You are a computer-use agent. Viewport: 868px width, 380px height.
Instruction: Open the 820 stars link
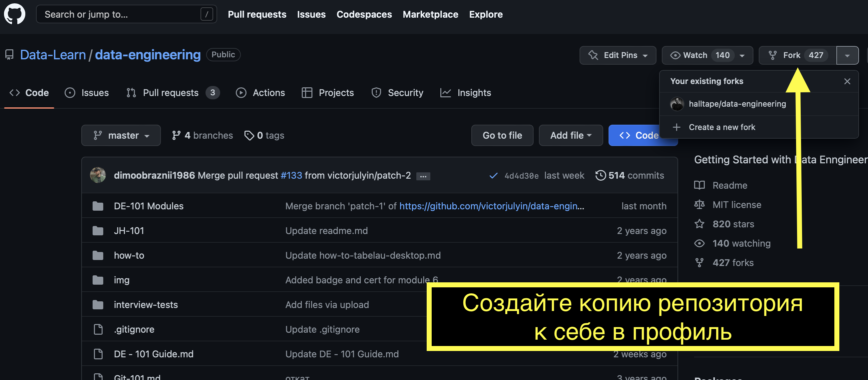click(x=724, y=224)
